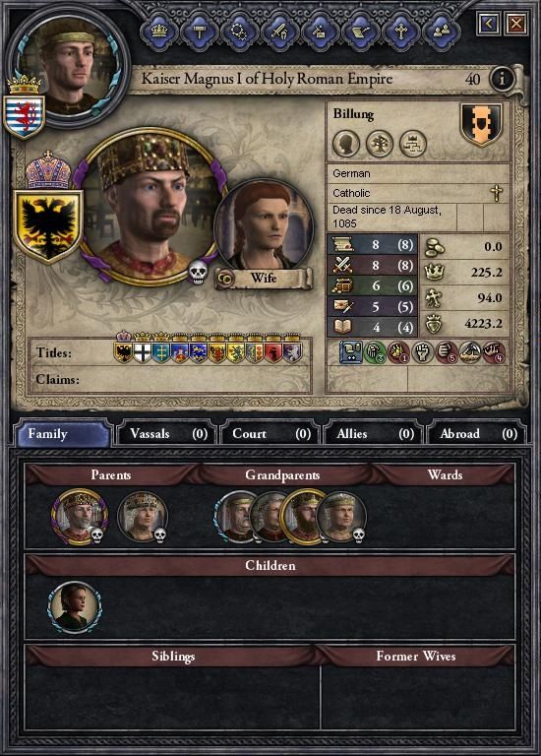This screenshot has height=756, width=541.
Task: Click the Billung dynasty coat of arms
Action: pos(481,124)
